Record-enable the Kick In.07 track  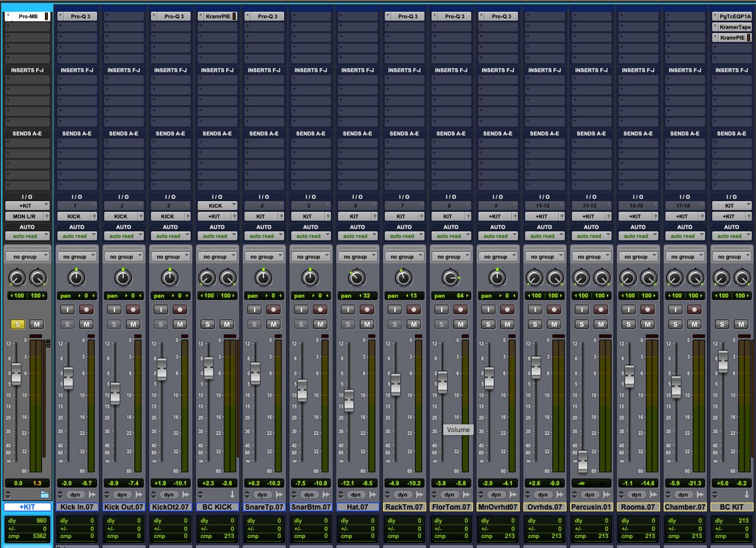pyautogui.click(x=86, y=309)
